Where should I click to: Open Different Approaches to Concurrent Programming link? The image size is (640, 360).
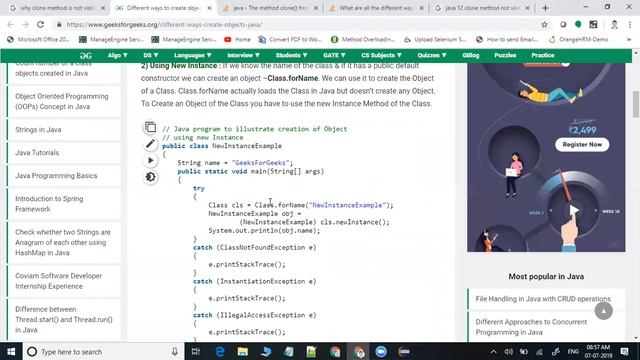[531, 327]
